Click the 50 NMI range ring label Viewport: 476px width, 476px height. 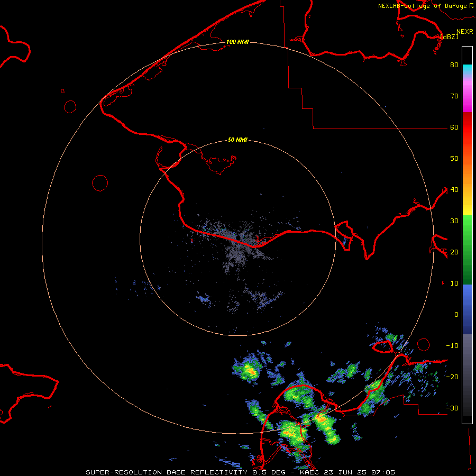pyautogui.click(x=237, y=140)
